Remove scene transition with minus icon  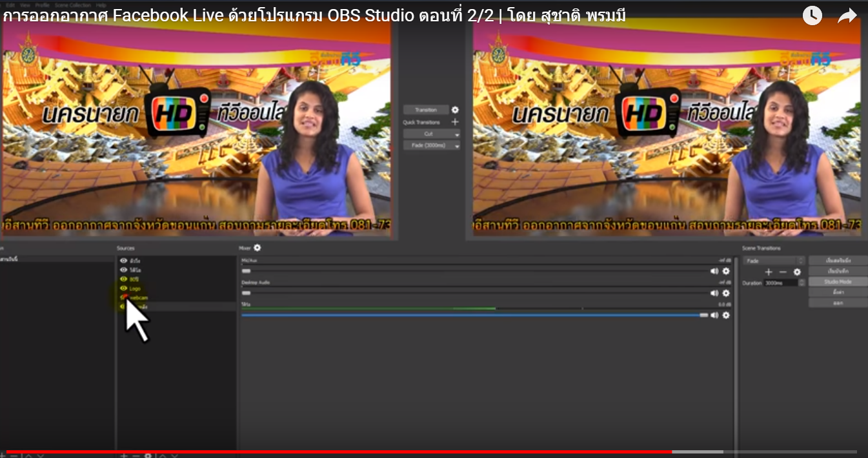coord(783,272)
